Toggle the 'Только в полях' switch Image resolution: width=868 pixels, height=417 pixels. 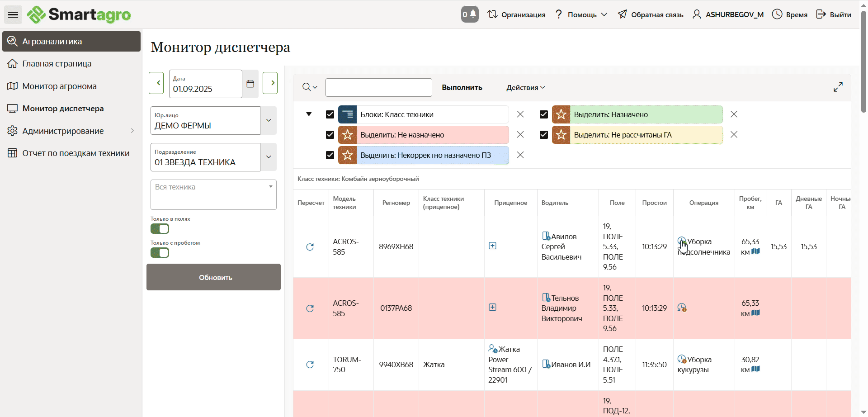[x=160, y=229]
